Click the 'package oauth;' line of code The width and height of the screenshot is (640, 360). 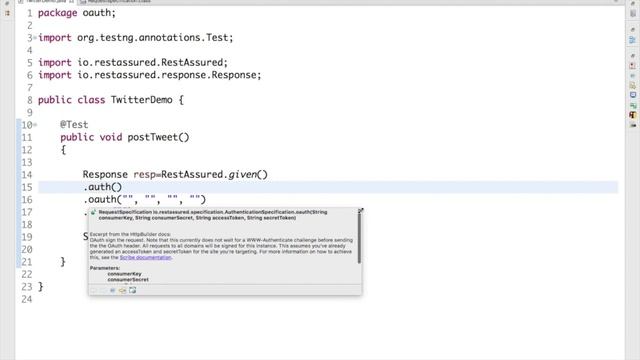point(77,13)
